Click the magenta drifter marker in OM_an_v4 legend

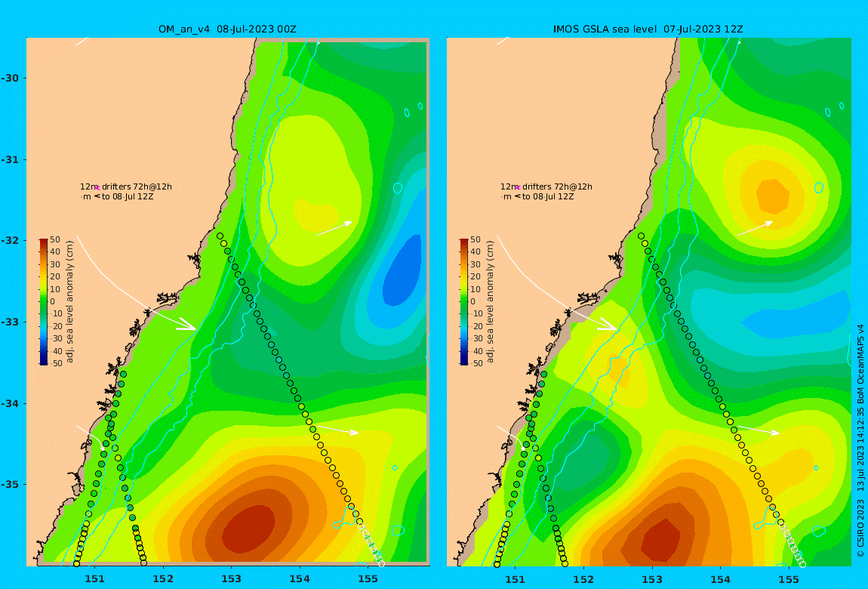point(97,188)
